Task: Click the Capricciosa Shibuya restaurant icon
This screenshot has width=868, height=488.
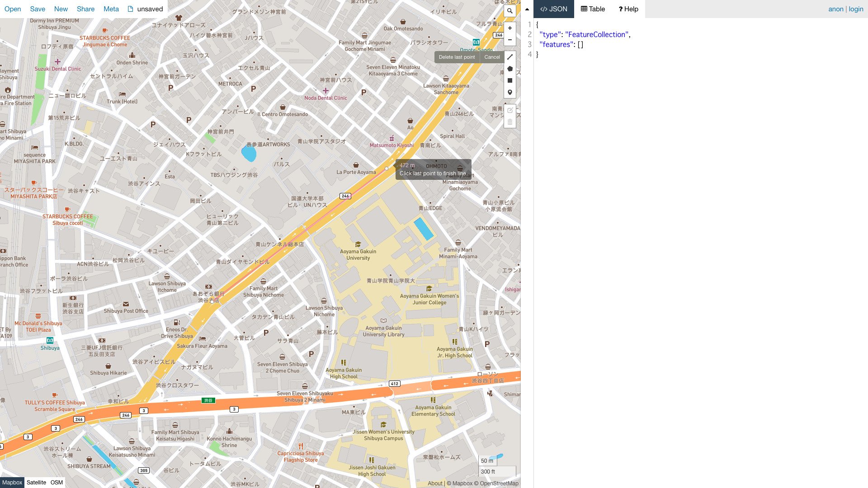Action: (x=301, y=446)
